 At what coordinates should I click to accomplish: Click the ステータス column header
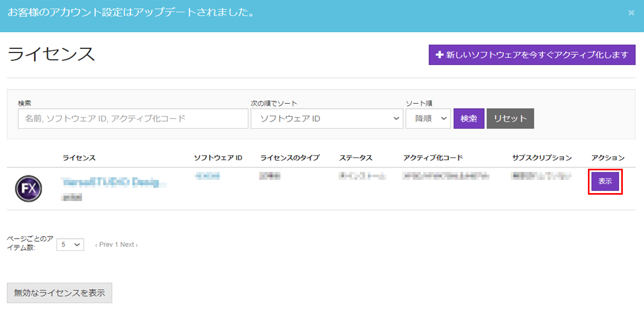[356, 158]
